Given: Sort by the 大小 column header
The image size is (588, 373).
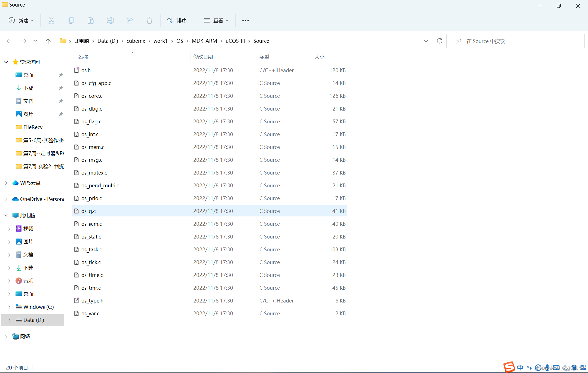Looking at the screenshot, I should coord(320,57).
